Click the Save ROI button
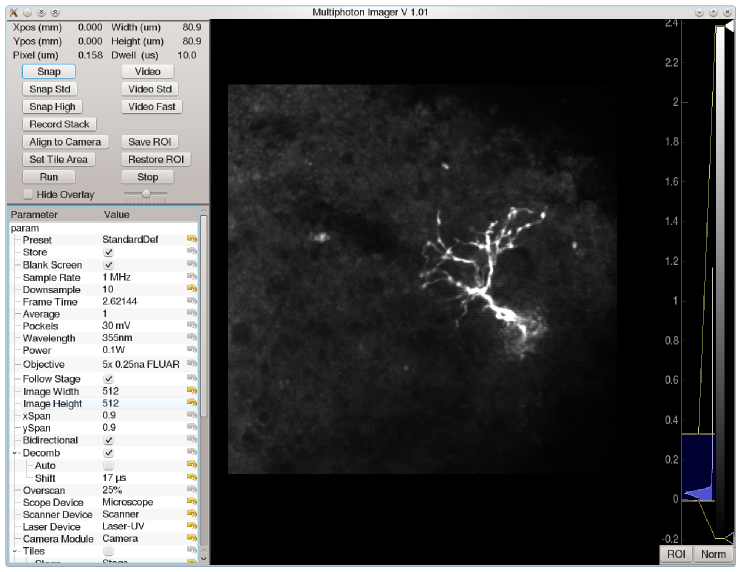741x572 pixels. point(149,142)
